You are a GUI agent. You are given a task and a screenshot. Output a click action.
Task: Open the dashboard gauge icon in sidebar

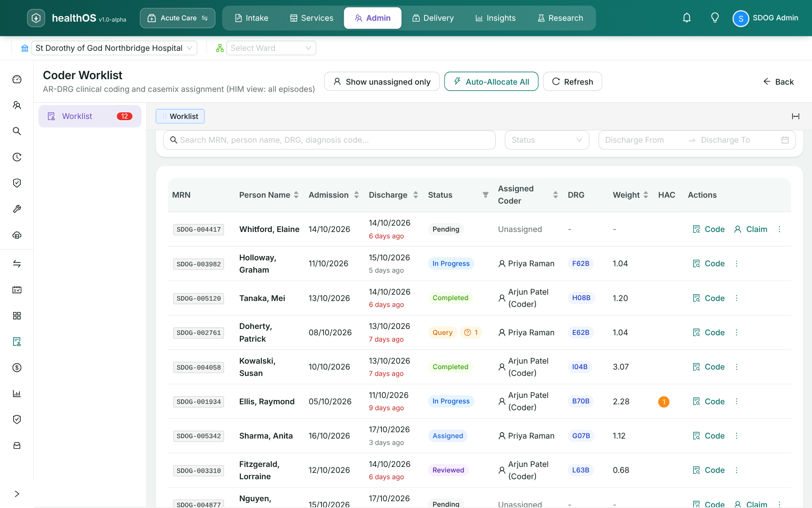(x=17, y=79)
